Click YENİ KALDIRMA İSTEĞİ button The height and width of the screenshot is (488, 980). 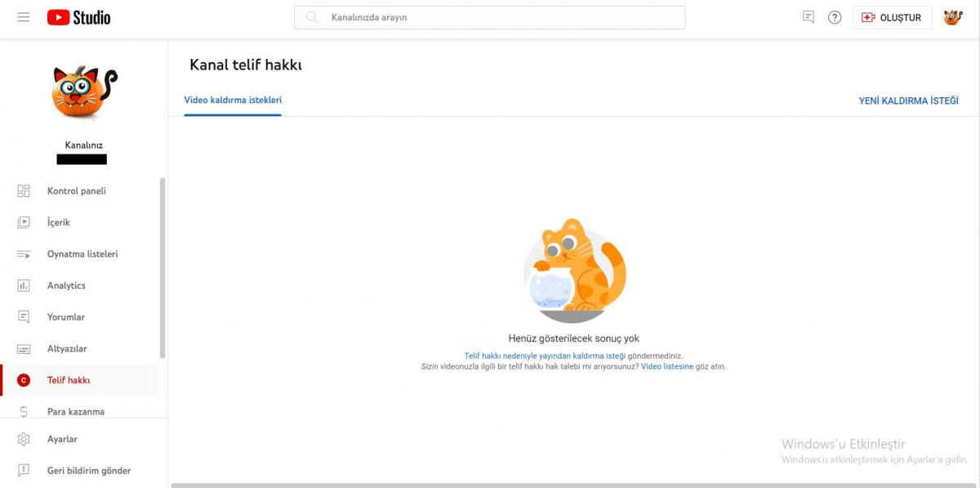908,101
